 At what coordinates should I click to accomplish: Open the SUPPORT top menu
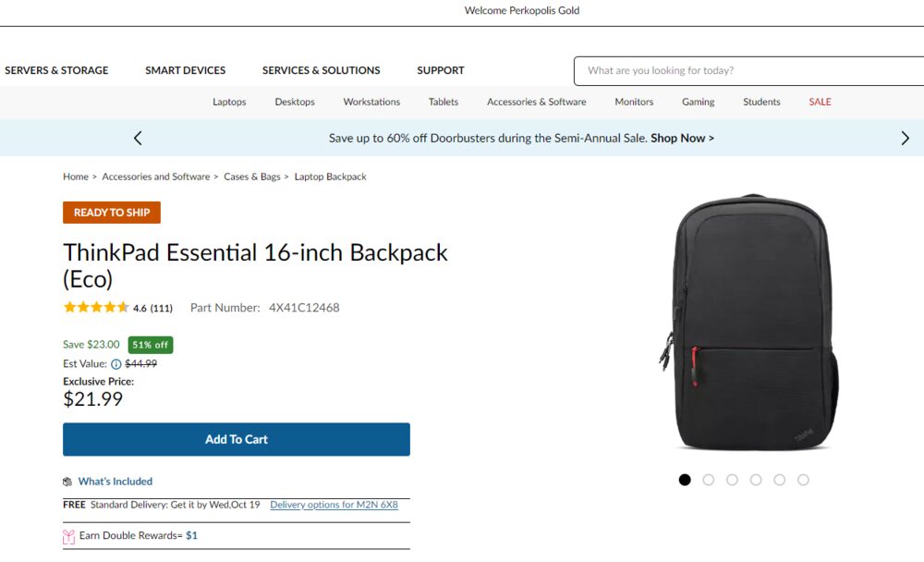[x=441, y=70]
